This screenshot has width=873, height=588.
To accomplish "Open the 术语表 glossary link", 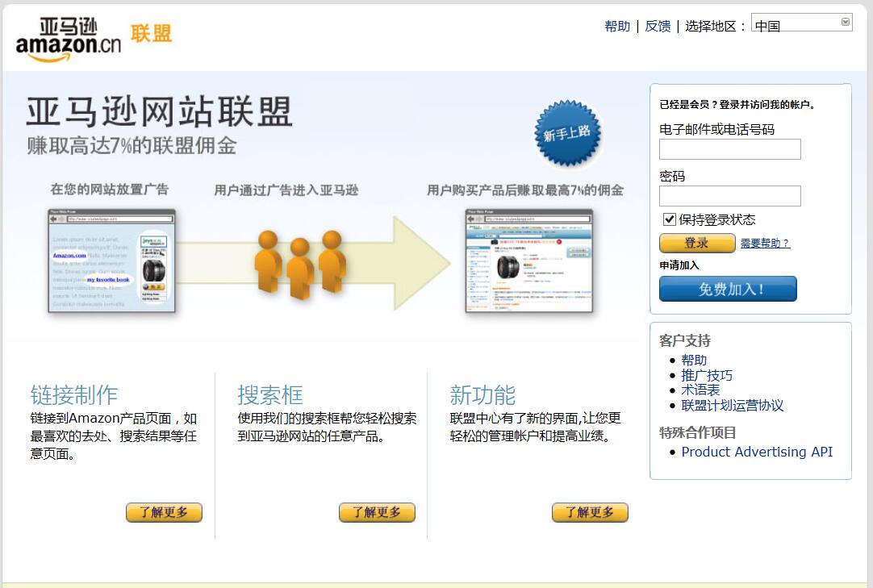I will click(x=700, y=390).
